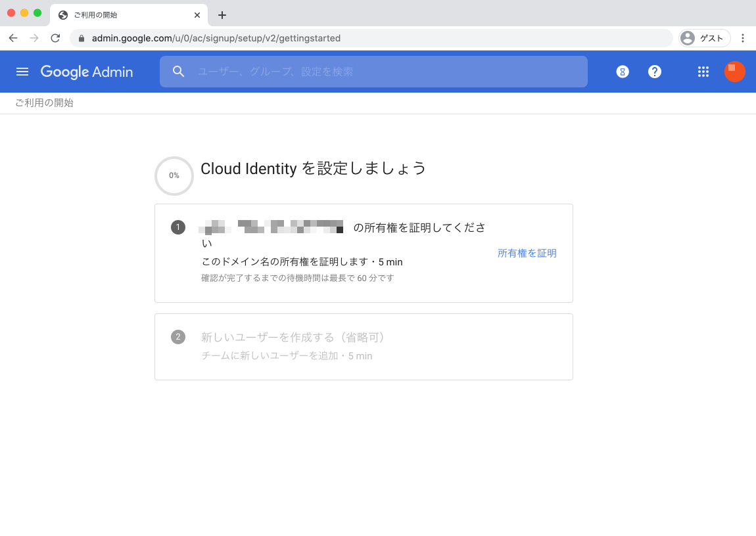Click the lock icon in address bar

pos(82,38)
